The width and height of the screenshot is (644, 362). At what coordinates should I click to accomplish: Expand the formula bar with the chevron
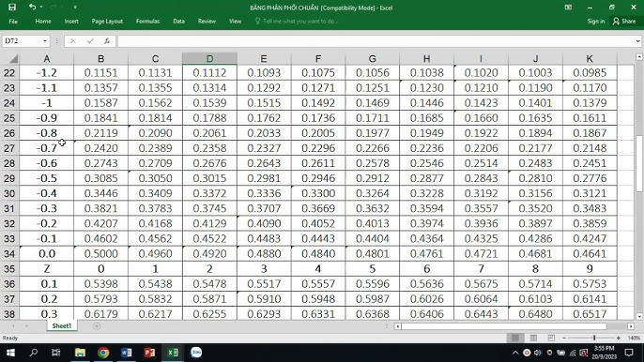(x=637, y=41)
